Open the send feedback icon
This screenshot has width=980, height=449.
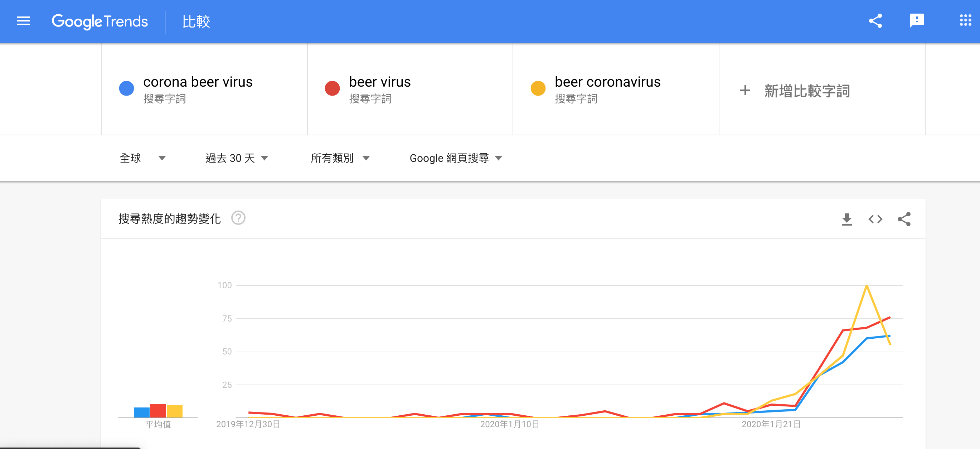pos(916,21)
